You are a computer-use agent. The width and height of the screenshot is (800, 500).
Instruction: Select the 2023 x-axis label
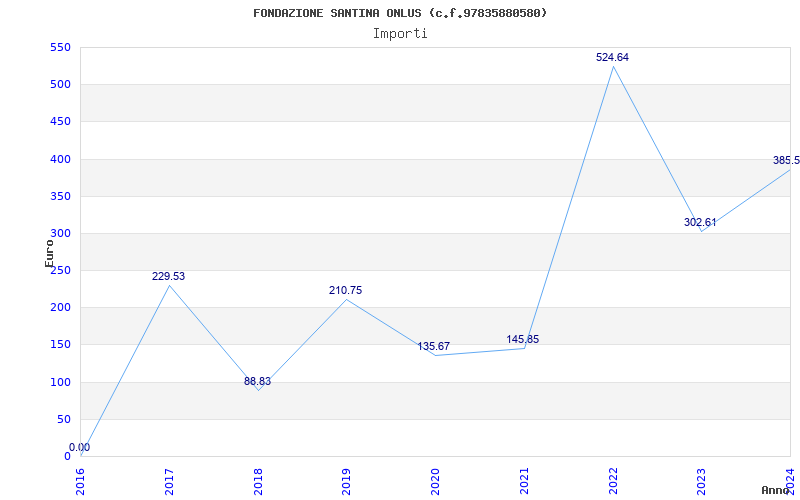[702, 481]
